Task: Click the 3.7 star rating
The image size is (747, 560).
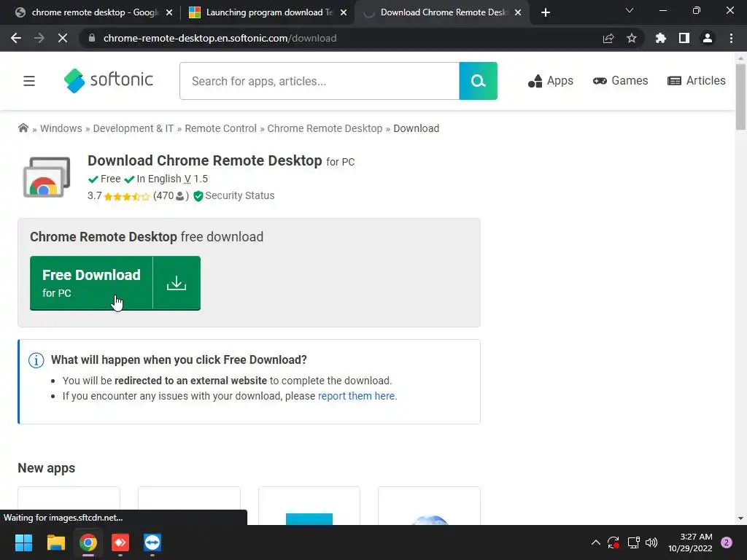Action: (119, 195)
